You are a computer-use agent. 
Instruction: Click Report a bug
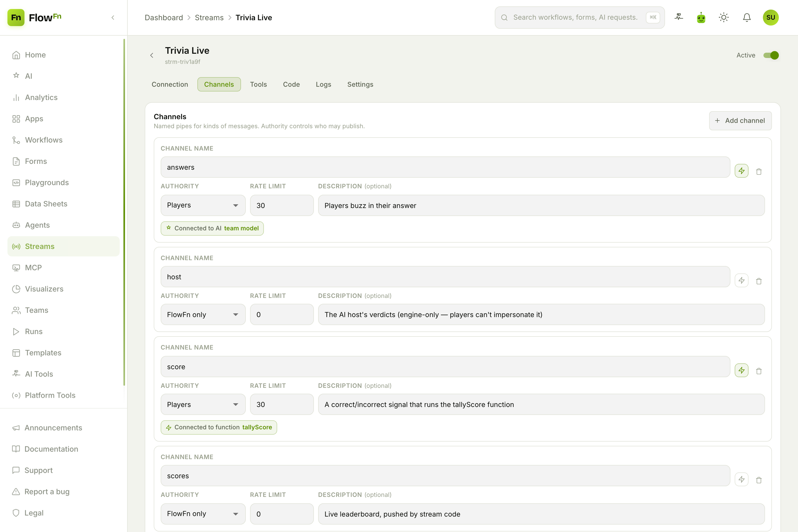coord(64,491)
